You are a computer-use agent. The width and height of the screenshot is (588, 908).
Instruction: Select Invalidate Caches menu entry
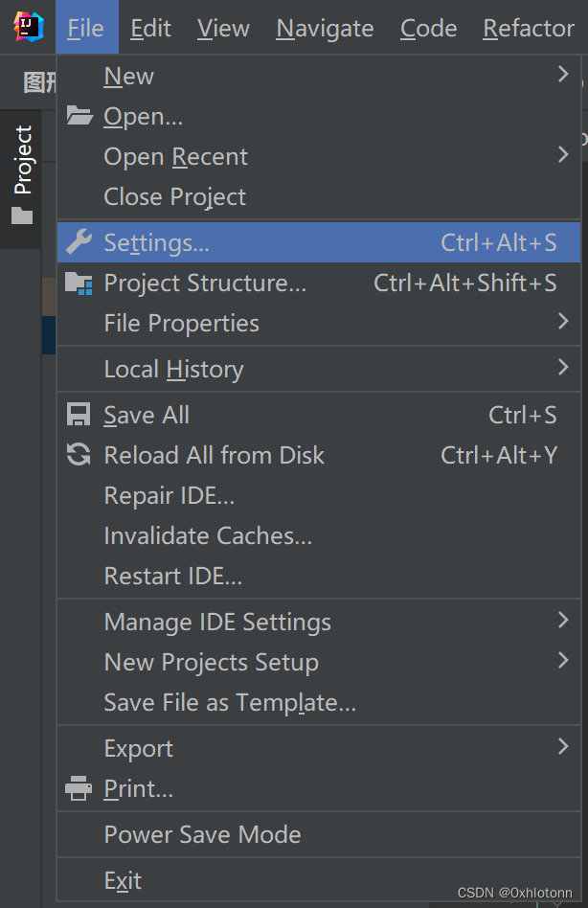click(208, 535)
